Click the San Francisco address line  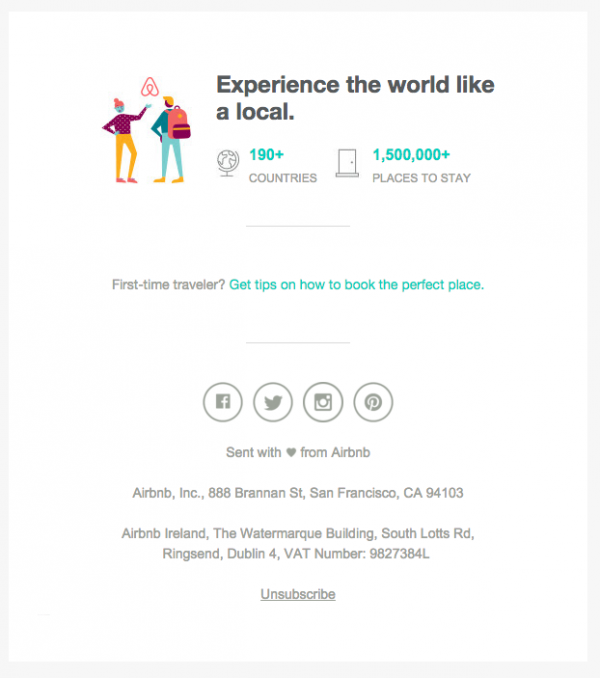(x=298, y=493)
